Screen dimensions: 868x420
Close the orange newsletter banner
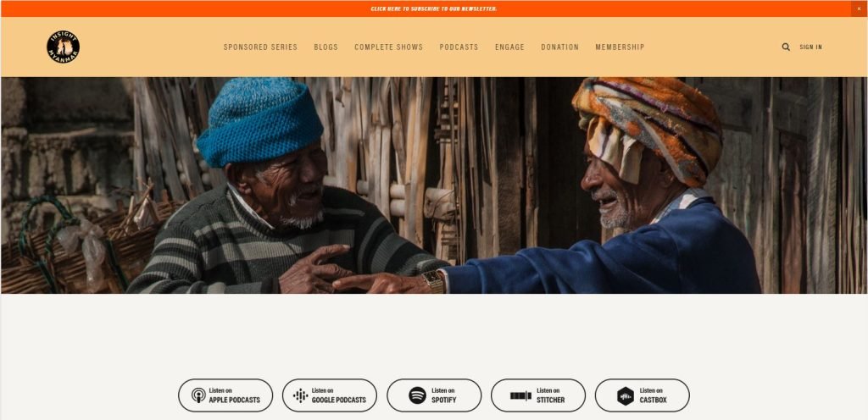860,8
